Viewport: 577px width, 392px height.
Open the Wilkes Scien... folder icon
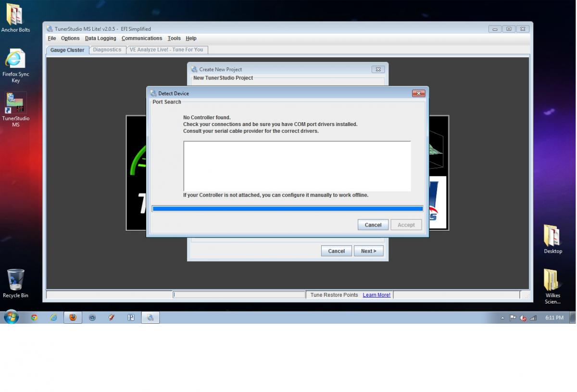tap(552, 287)
